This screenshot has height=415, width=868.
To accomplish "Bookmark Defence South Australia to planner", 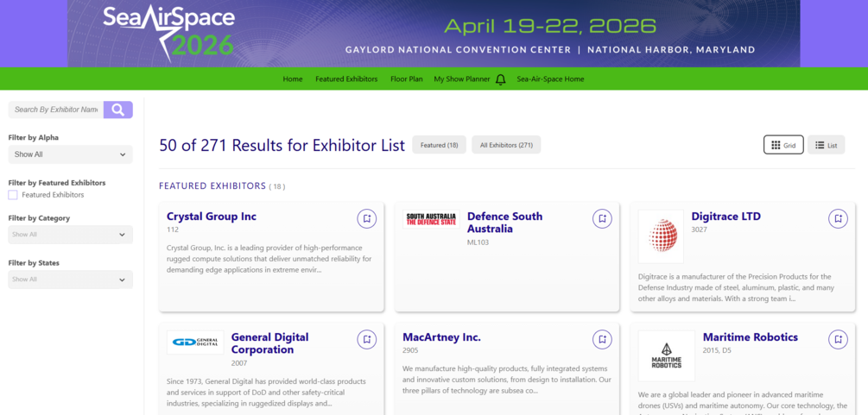I will [x=602, y=218].
